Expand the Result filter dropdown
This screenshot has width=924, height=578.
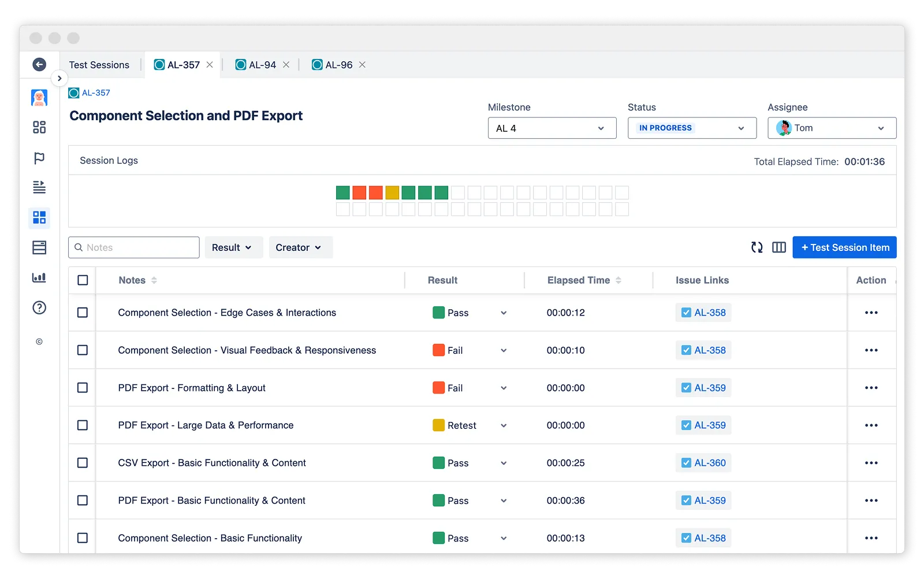click(x=233, y=247)
